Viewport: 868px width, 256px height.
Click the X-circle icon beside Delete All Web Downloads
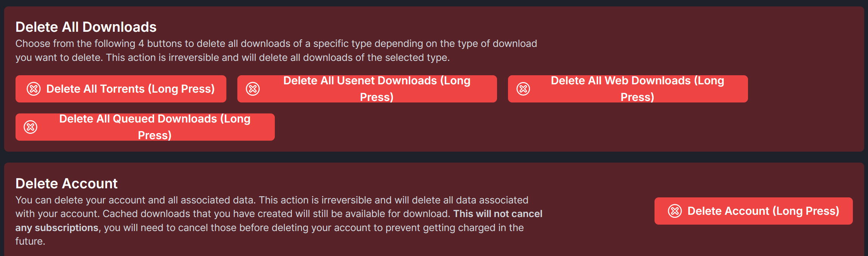(x=524, y=89)
